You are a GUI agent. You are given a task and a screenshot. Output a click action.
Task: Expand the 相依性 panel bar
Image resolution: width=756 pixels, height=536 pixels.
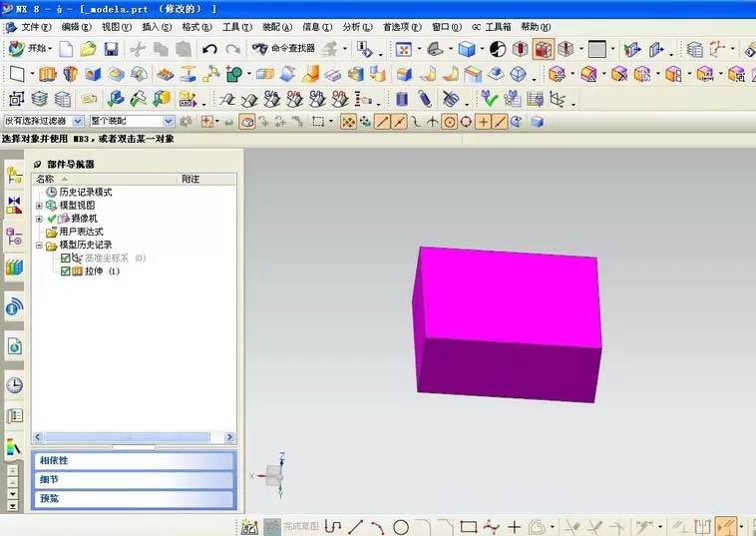(134, 461)
